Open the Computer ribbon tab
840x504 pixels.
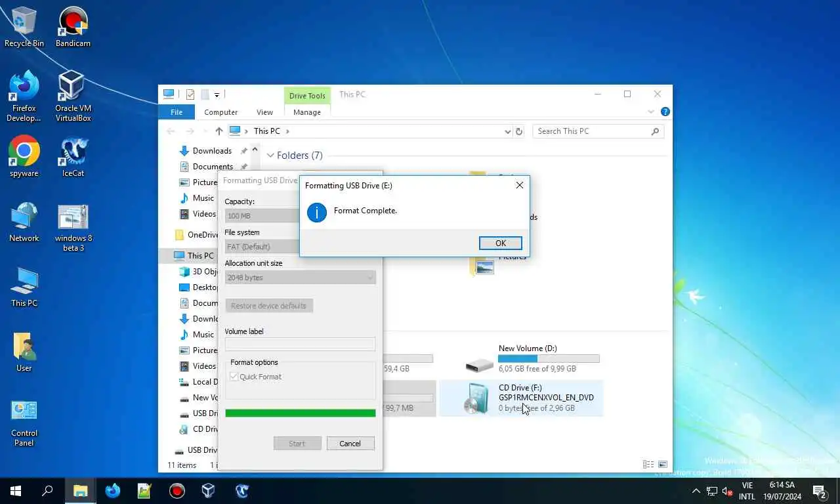[x=220, y=112]
